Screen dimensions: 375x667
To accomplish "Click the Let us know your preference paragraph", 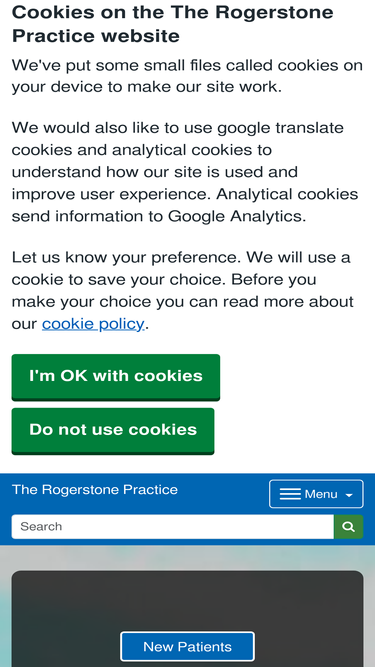I will point(183,291).
